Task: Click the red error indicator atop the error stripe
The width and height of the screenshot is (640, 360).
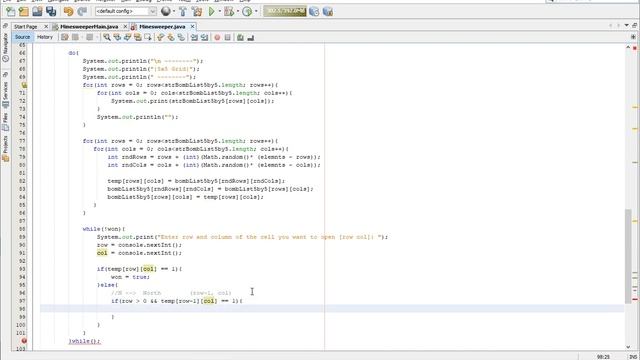Action: tap(635, 48)
